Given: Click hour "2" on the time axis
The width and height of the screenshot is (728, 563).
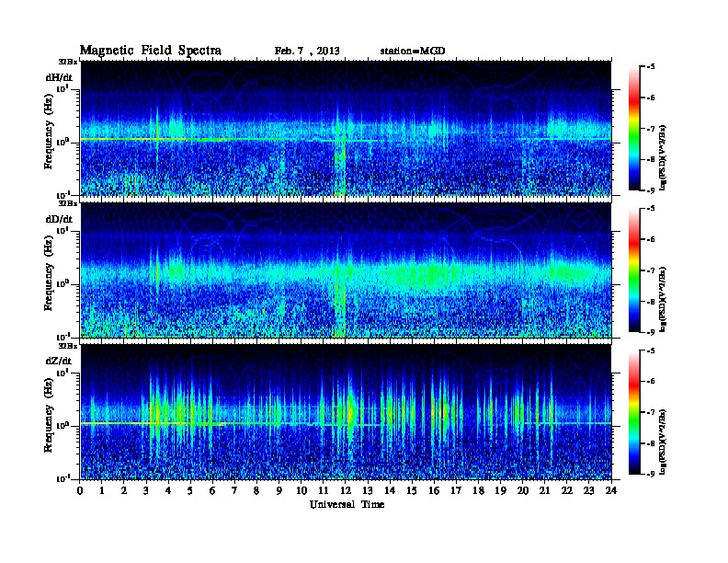Looking at the screenshot, I should [x=124, y=491].
